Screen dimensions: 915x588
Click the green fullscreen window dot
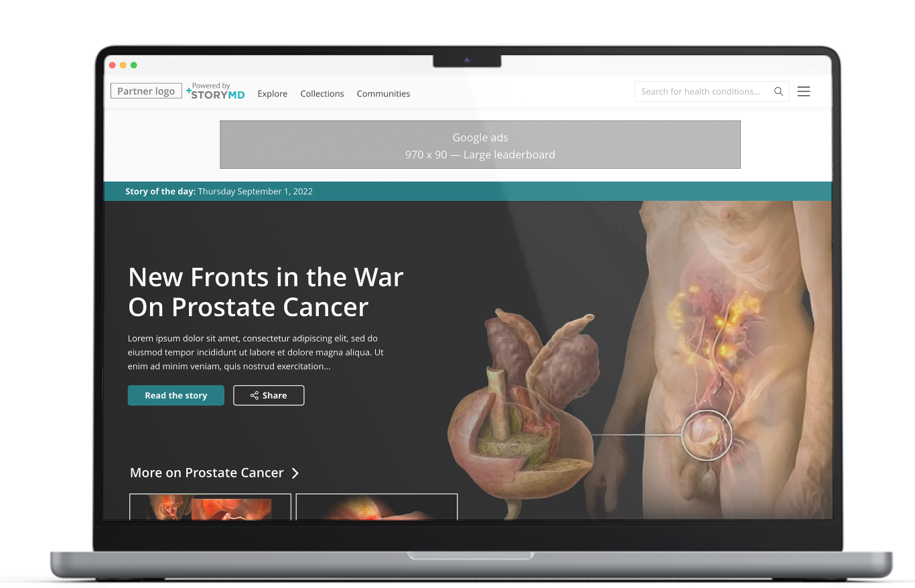tap(134, 65)
